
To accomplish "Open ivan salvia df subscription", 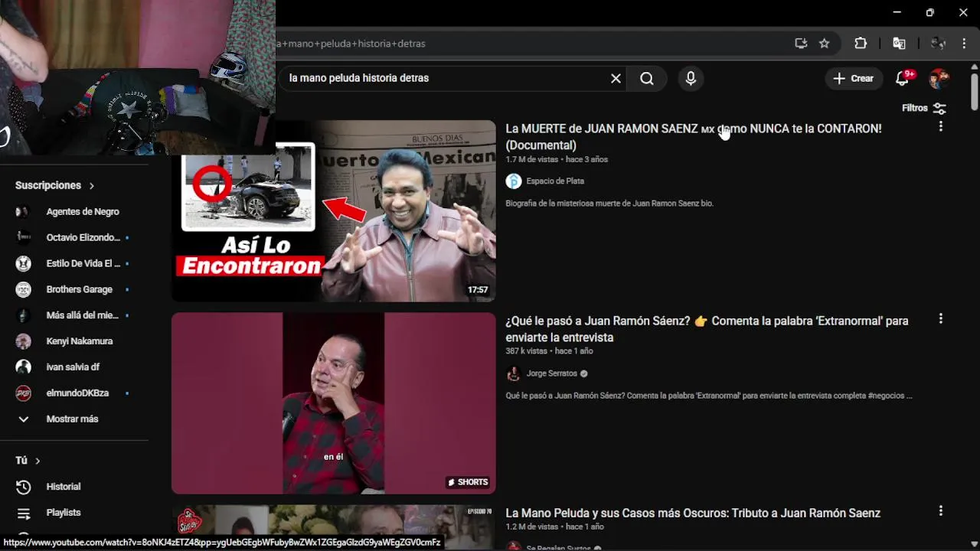I will [74, 367].
